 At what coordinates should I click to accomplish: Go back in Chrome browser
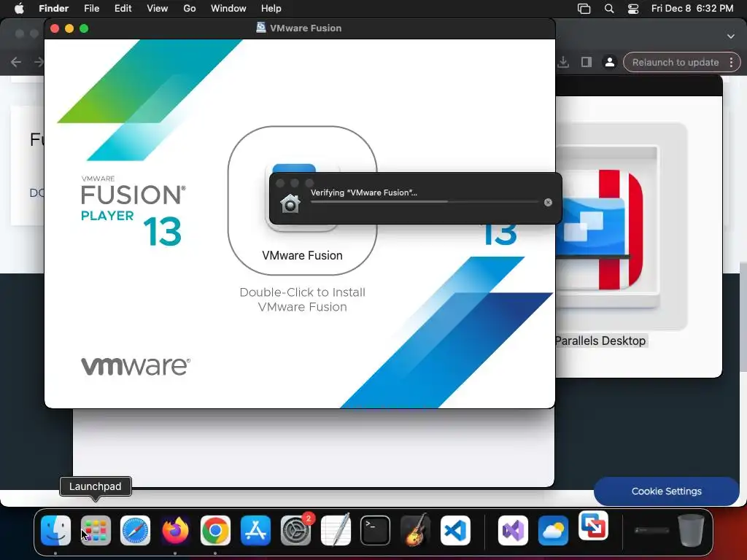16,63
